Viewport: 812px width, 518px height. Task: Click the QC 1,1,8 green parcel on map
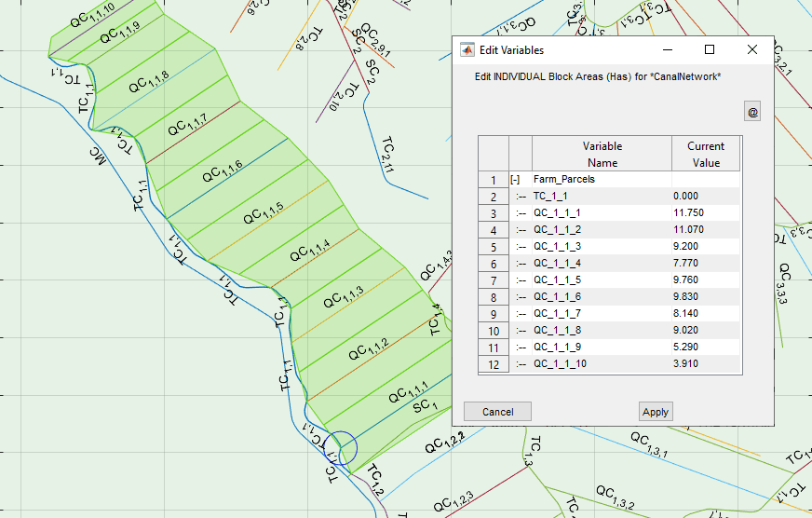click(149, 84)
